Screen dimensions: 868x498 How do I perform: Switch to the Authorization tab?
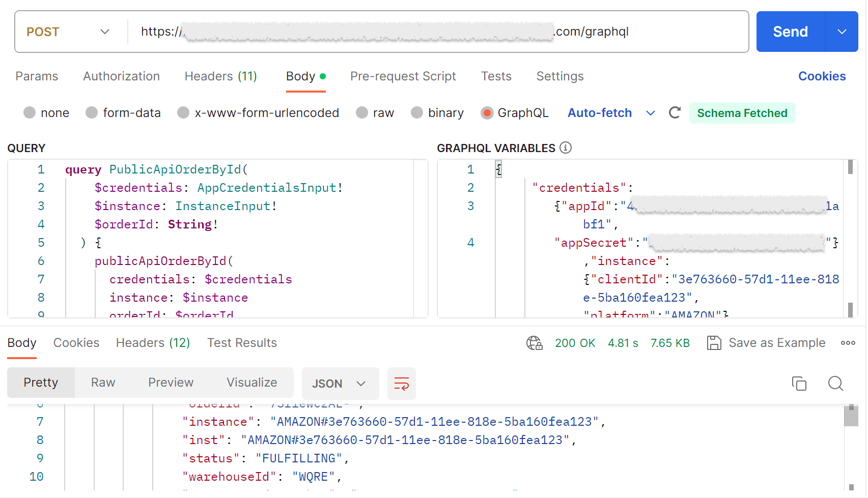point(121,76)
